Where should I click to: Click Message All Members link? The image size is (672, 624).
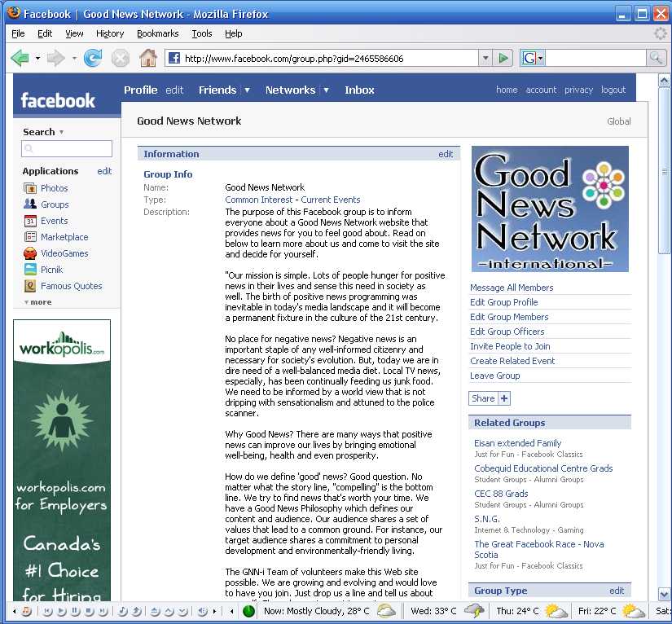pos(512,288)
